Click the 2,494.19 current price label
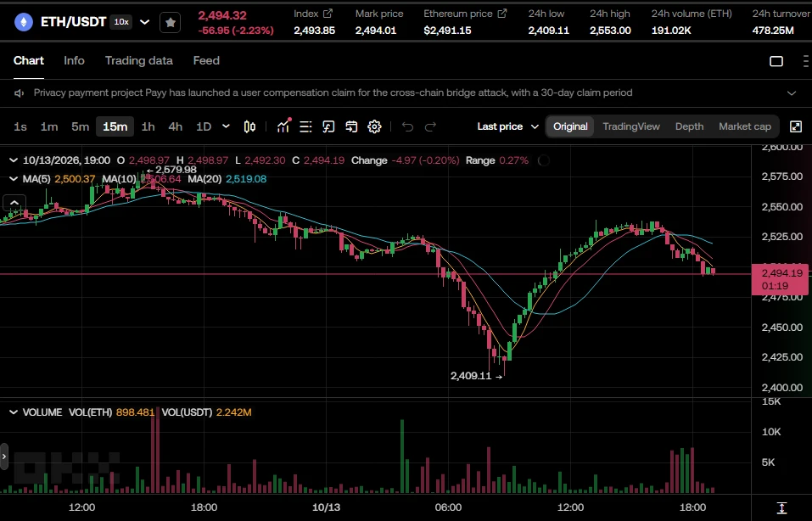 (x=780, y=280)
